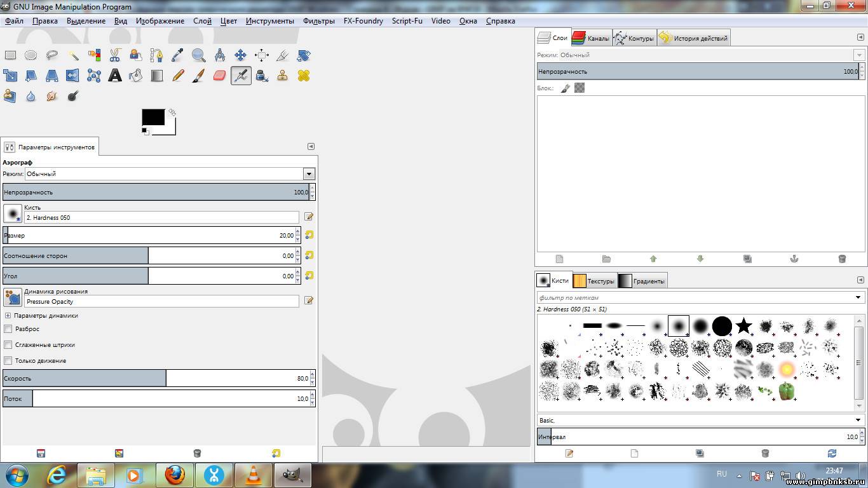Select the Rectangle Select tool
868x488 pixels.
coord(10,55)
